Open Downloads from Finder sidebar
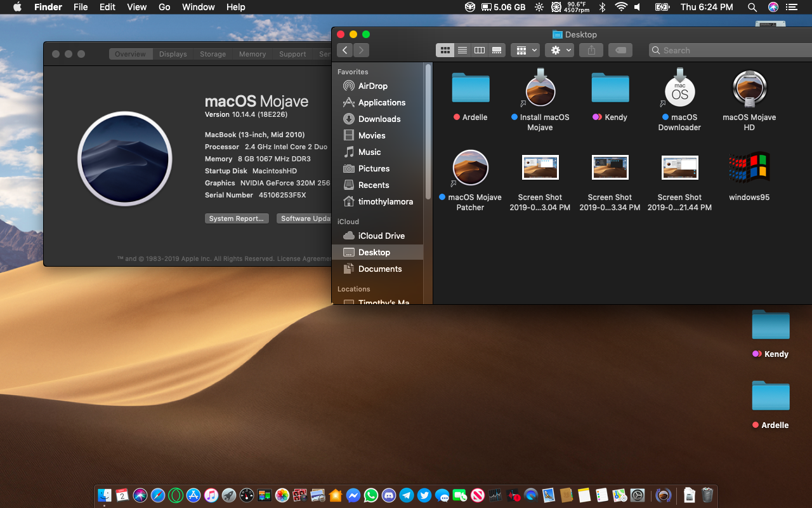 379,119
